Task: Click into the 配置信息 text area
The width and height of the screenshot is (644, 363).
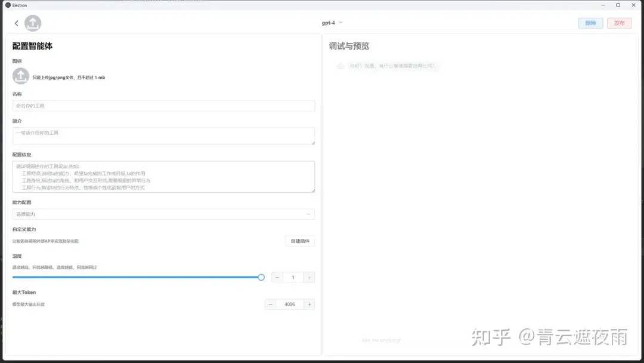Action: (x=163, y=177)
